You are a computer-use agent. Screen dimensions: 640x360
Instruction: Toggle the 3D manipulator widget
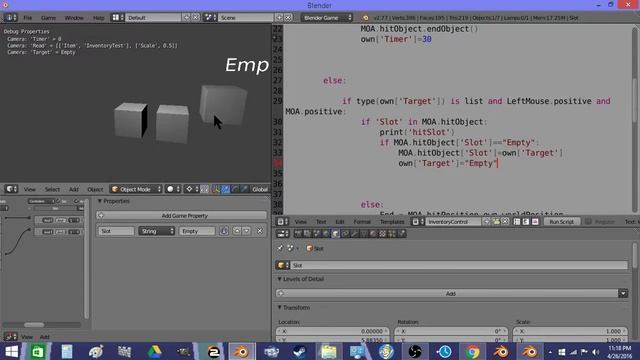(x=216, y=189)
